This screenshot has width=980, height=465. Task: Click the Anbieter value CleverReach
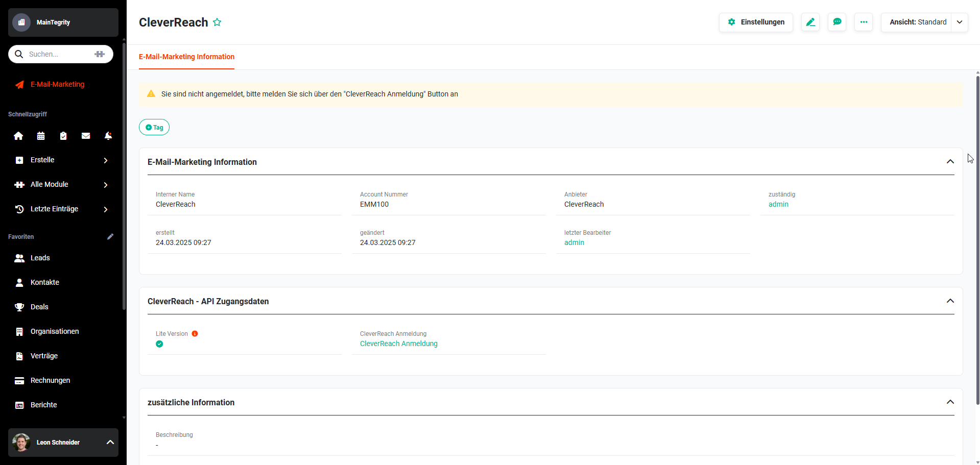pyautogui.click(x=584, y=204)
